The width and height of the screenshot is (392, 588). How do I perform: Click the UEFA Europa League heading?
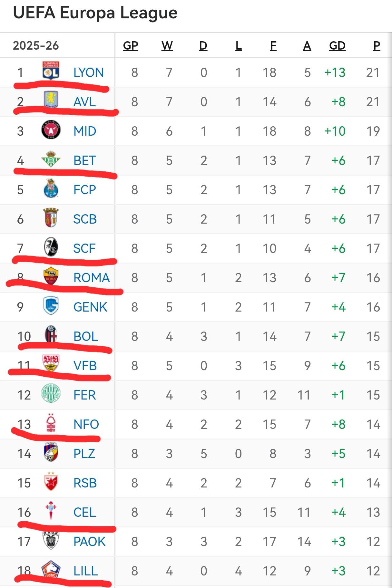coord(95,13)
